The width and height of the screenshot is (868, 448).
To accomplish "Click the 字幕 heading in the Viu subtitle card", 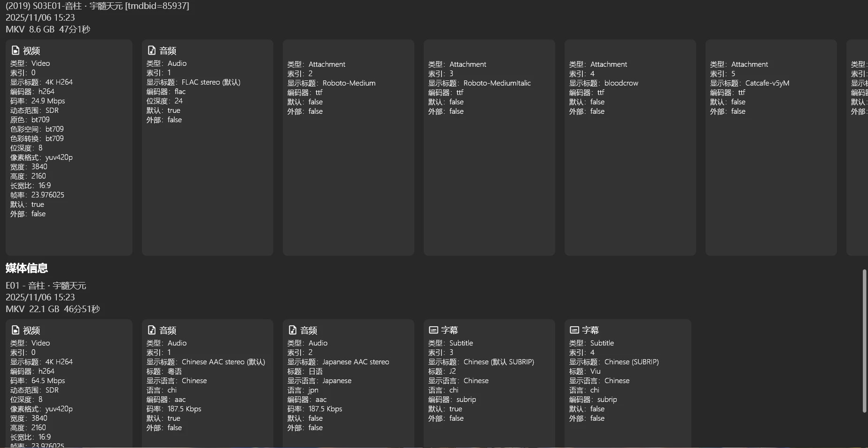I will click(x=590, y=330).
